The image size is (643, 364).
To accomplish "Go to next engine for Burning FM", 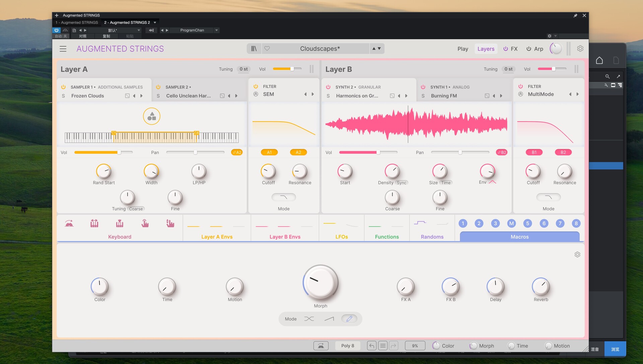I will [x=501, y=96].
